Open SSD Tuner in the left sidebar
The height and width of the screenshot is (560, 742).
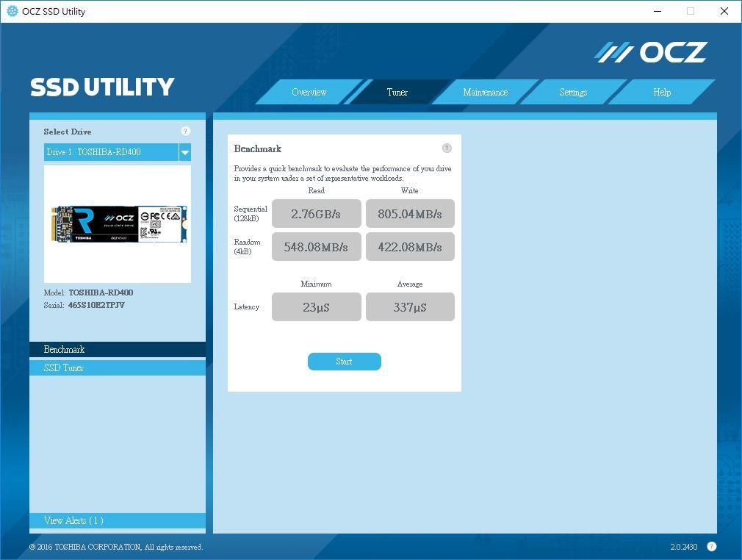tap(118, 367)
